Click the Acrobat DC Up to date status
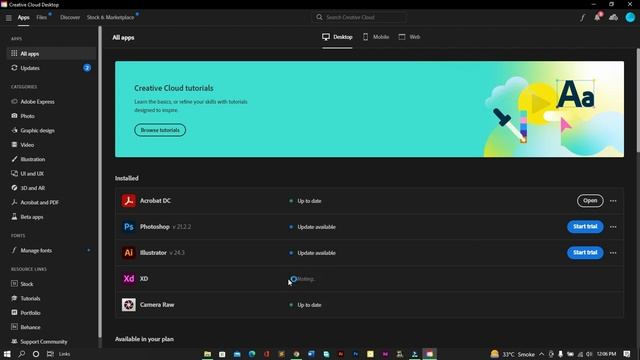This screenshot has height=360, width=640. (305, 201)
